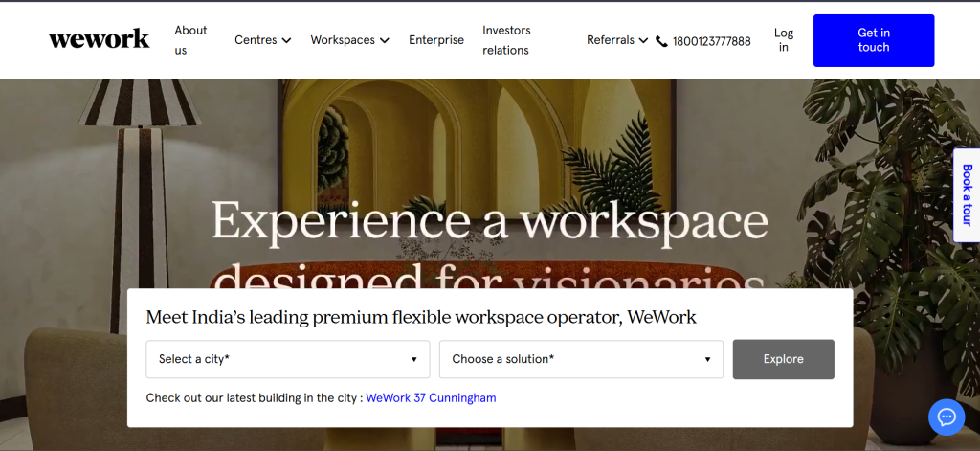The image size is (980, 451).
Task: Click the WeWork logo
Action: click(100, 39)
